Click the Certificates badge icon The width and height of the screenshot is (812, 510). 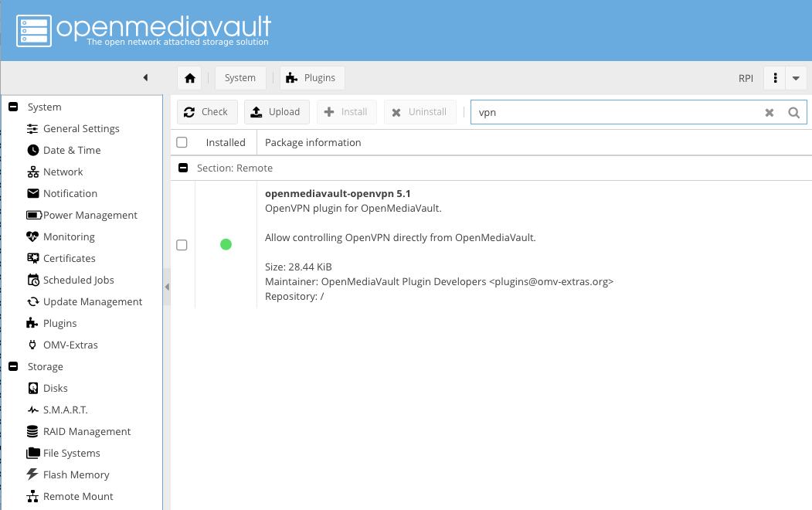32,258
